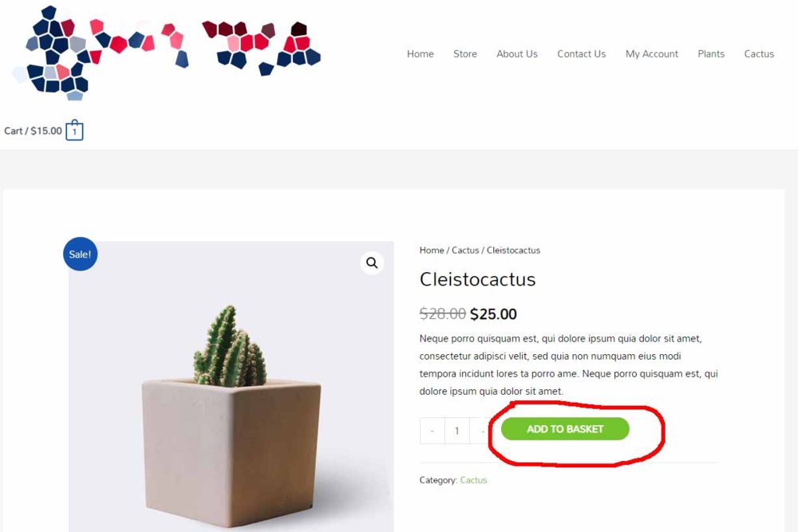Navigate to Contact Us

582,54
